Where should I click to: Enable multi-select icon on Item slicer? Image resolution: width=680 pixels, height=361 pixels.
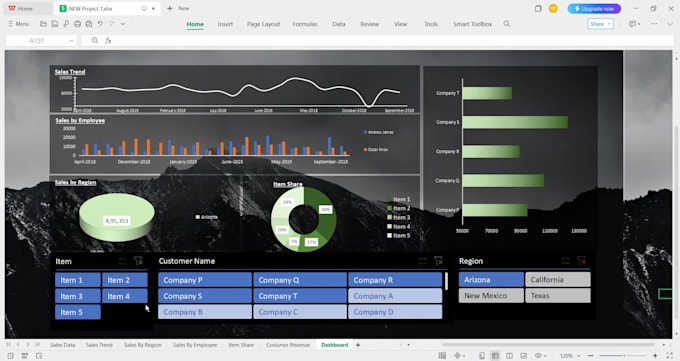(x=123, y=261)
